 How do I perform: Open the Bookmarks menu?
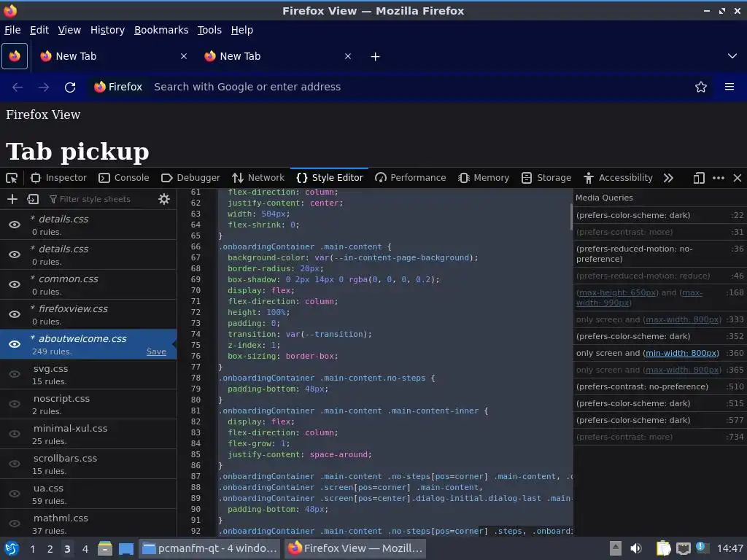coord(161,30)
